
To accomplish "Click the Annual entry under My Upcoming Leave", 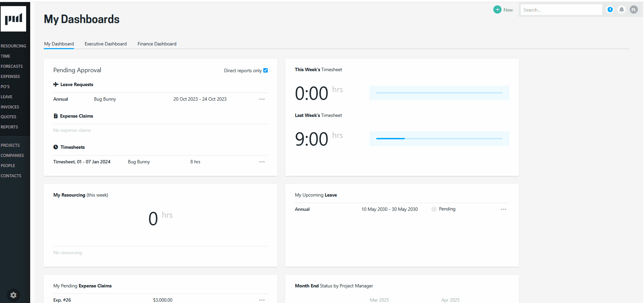I will pos(302,209).
